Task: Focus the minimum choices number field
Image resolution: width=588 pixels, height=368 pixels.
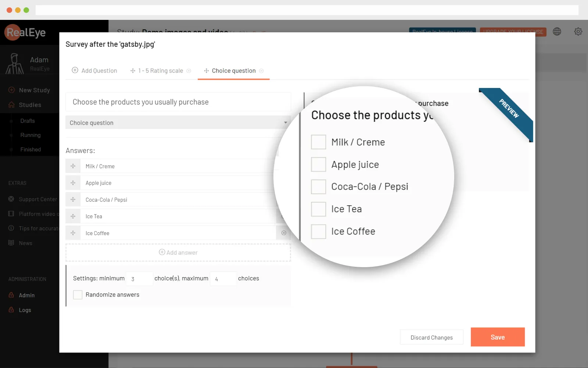Action: pos(139,279)
